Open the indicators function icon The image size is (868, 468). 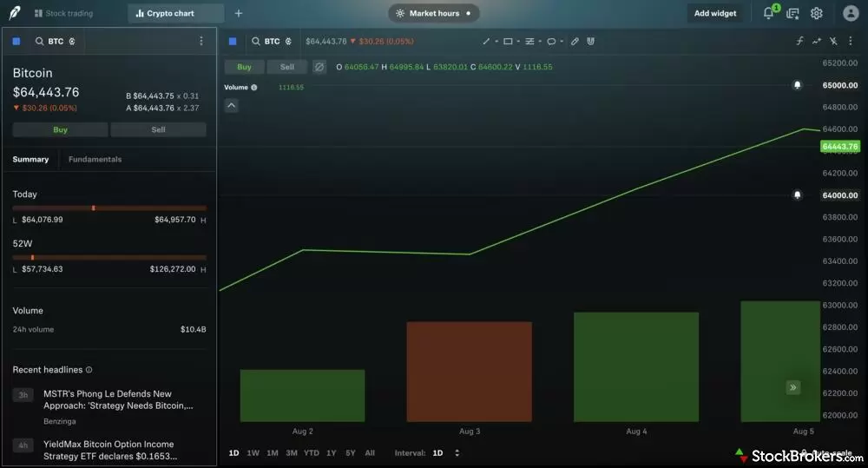(x=799, y=41)
